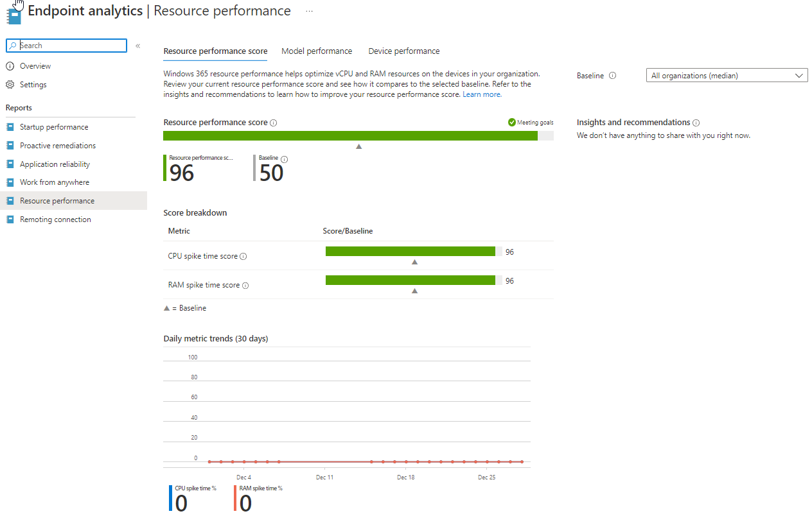The height and width of the screenshot is (516, 812).
Task: Click the Dec 18 label on trend chart
Action: click(x=406, y=477)
